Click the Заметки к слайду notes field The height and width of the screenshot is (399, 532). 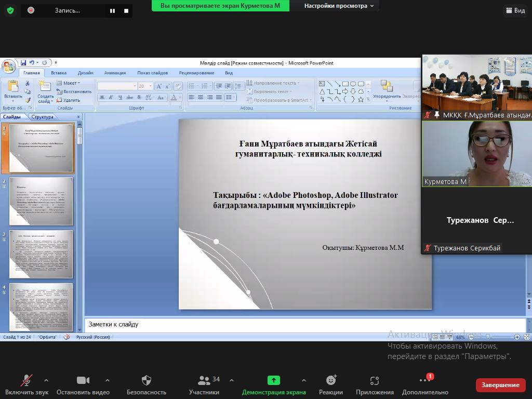(x=305, y=325)
